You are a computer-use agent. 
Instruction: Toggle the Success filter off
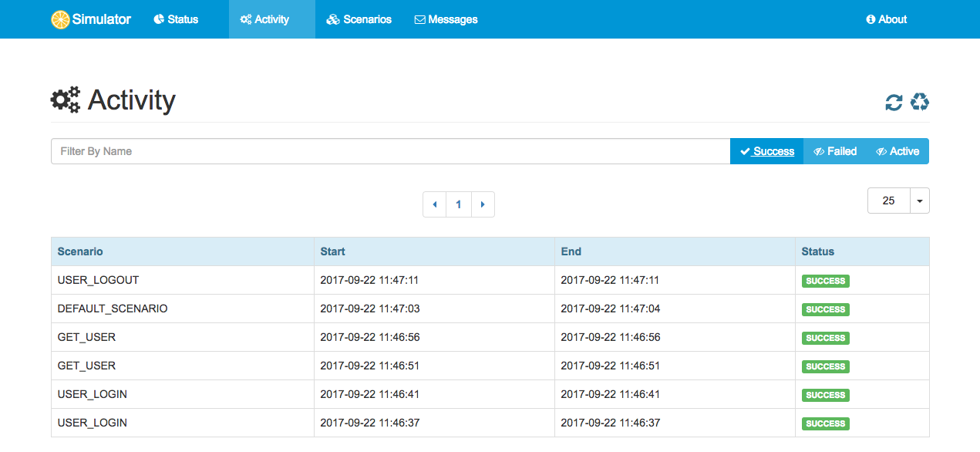766,151
